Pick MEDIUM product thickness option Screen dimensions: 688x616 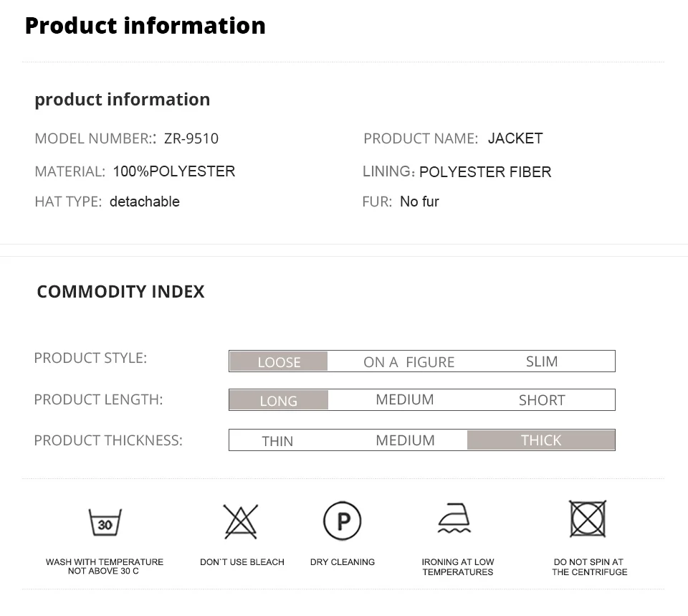click(405, 440)
